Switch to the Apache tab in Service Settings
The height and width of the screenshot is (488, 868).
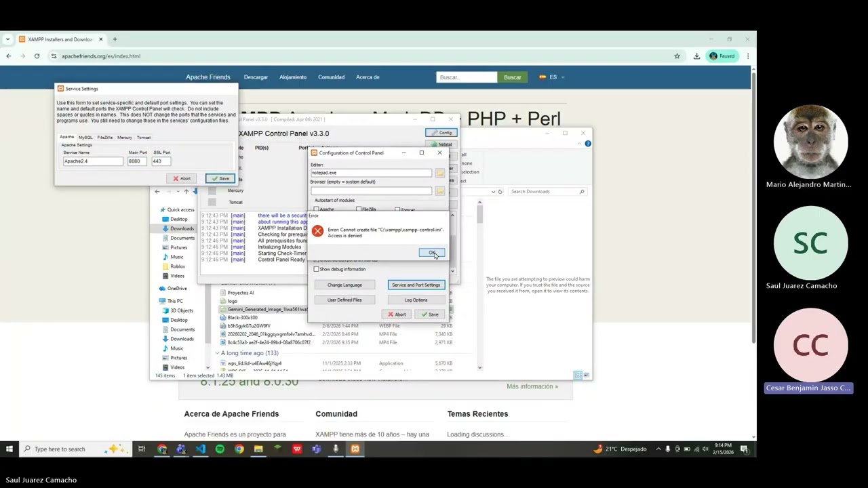(x=66, y=137)
